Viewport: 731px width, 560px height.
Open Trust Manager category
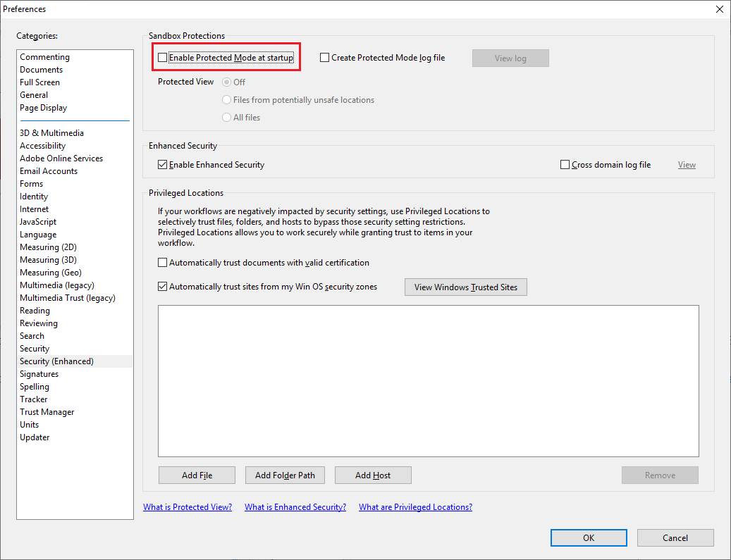75,412
